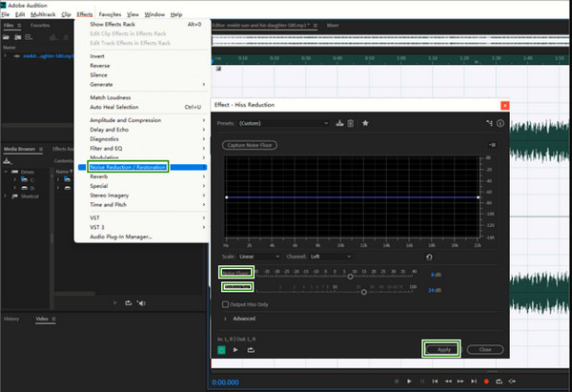This screenshot has width=572, height=392.
Task: Delete preset trash icon in Hiss Reduction
Action: pyautogui.click(x=351, y=123)
